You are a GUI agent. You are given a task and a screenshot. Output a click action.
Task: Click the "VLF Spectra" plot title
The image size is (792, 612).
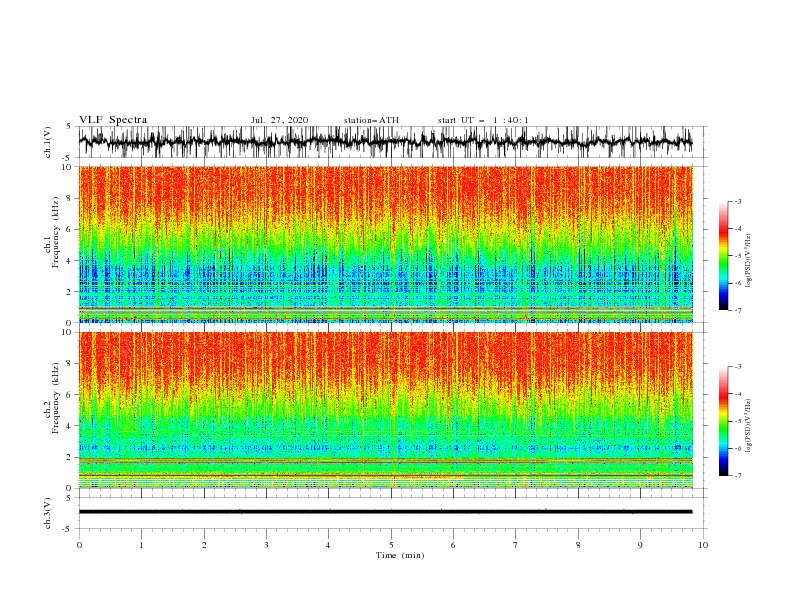[113, 120]
